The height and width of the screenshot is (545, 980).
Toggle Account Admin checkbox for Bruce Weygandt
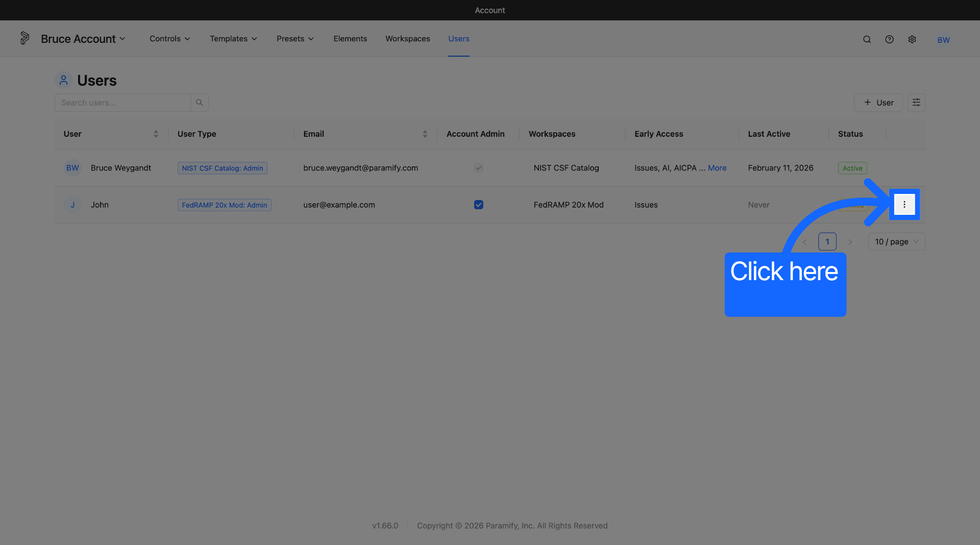pyautogui.click(x=478, y=168)
